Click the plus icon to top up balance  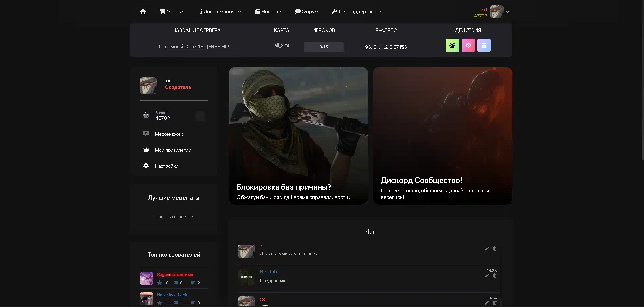(x=200, y=116)
